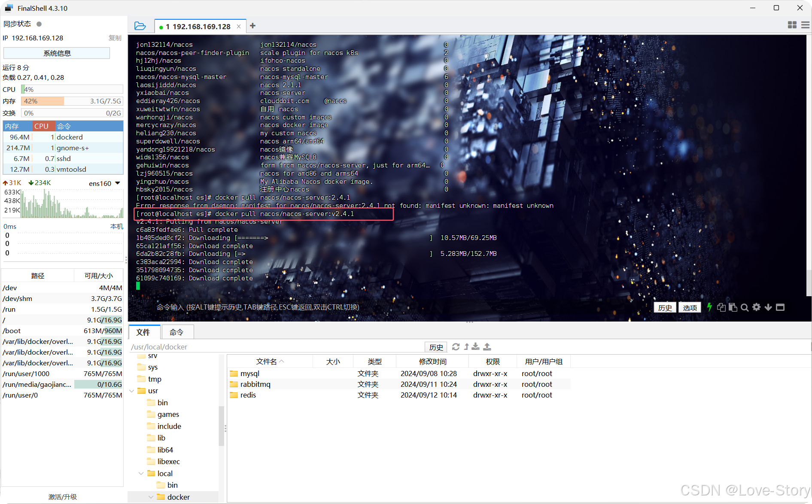Click the 系统信息 button

point(56,53)
